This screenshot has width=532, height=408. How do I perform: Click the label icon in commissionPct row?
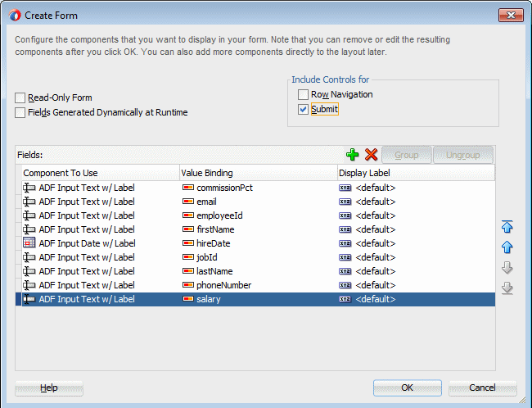(345, 188)
